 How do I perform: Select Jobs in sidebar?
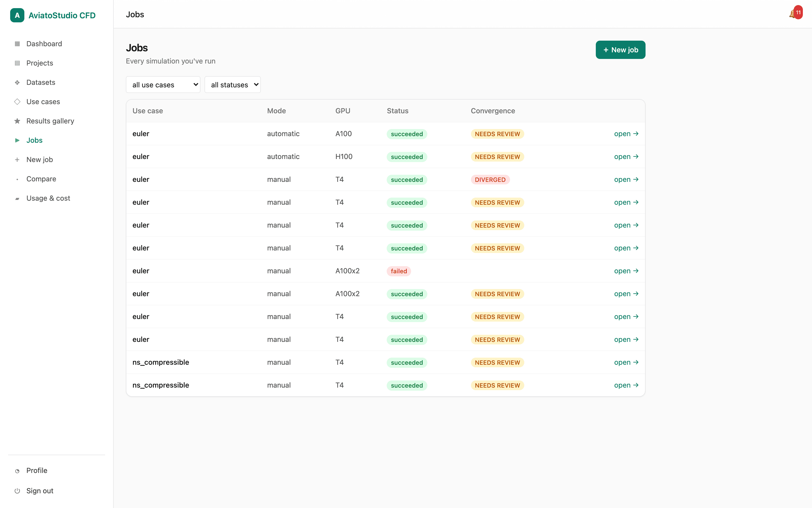click(x=34, y=140)
